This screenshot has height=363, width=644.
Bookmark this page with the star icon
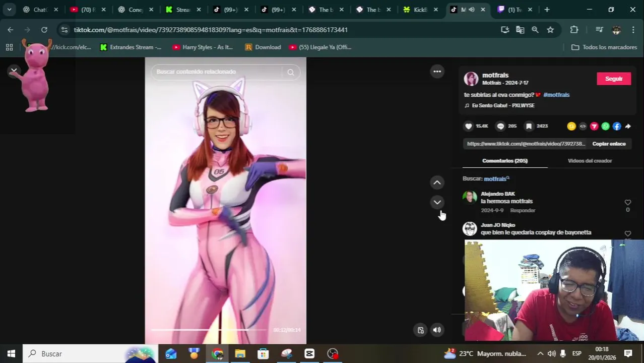pyautogui.click(x=550, y=30)
